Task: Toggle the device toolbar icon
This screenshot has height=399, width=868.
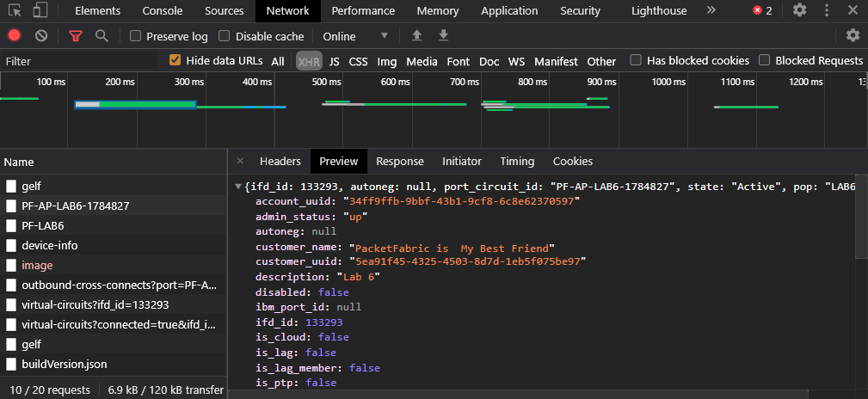Action: coord(40,10)
